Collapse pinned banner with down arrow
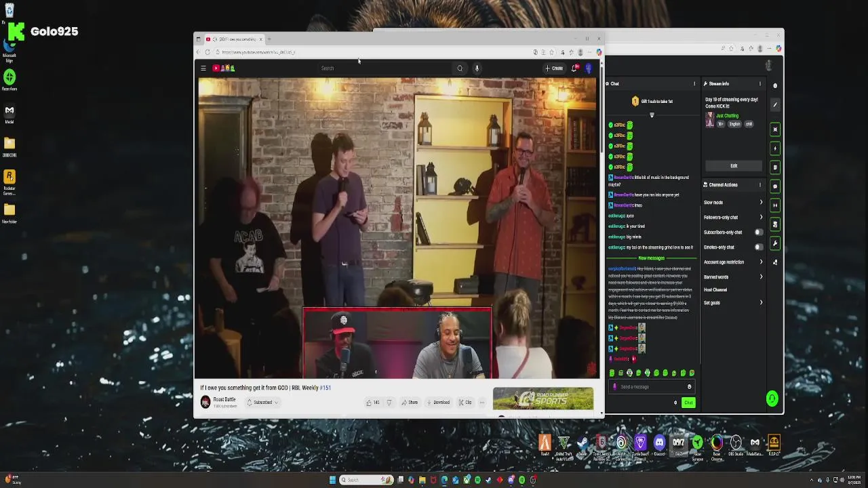The image size is (868, 488). (x=652, y=115)
